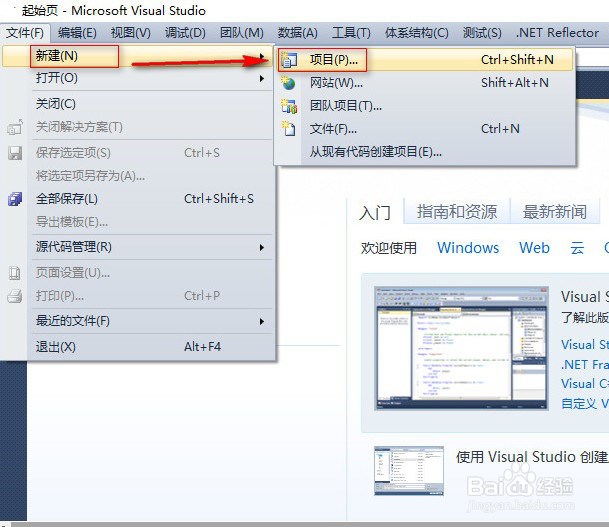
Task: Click the large Visual Studio IDE screenshot thumbnail
Action: [461, 348]
